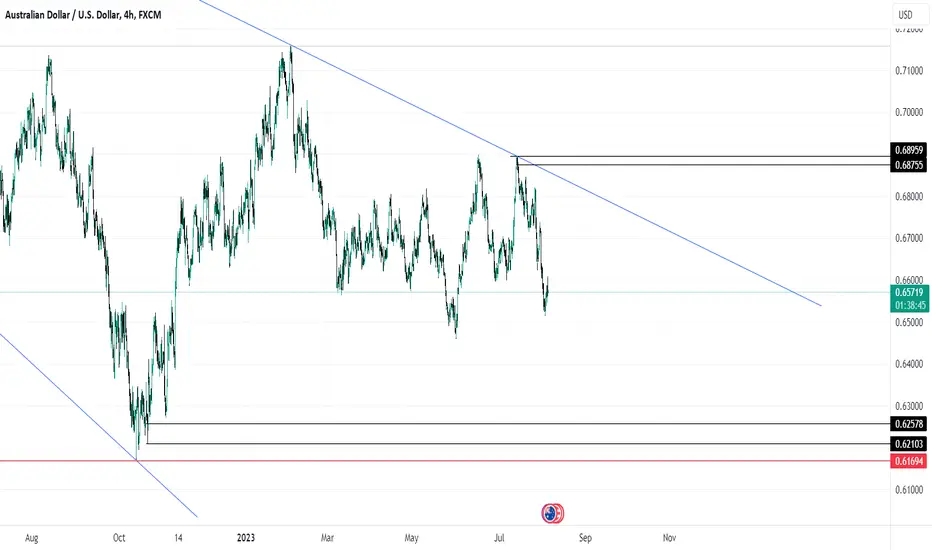The height and width of the screenshot is (550, 932).
Task: Click the 0.68000 price scale value
Action: pos(909,196)
